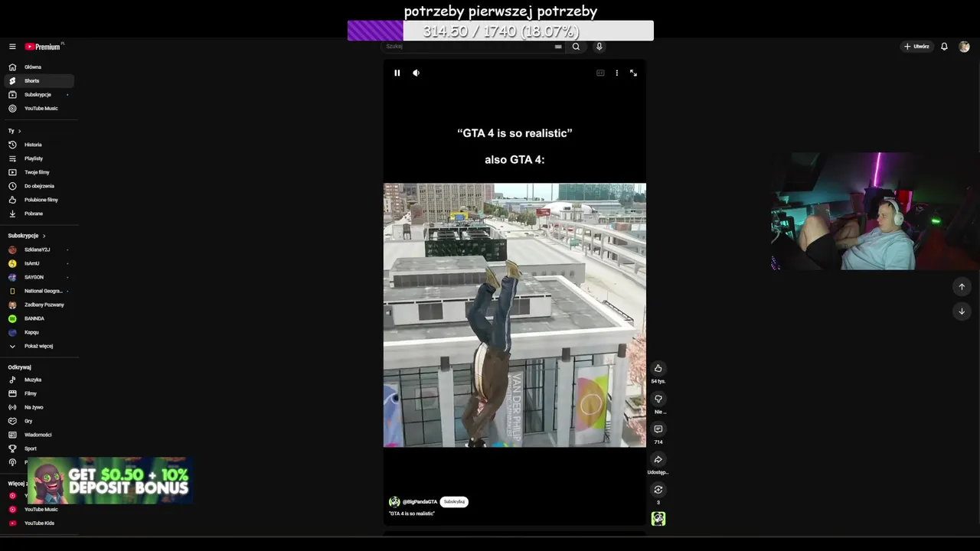Go to Główna home page

tap(39, 67)
